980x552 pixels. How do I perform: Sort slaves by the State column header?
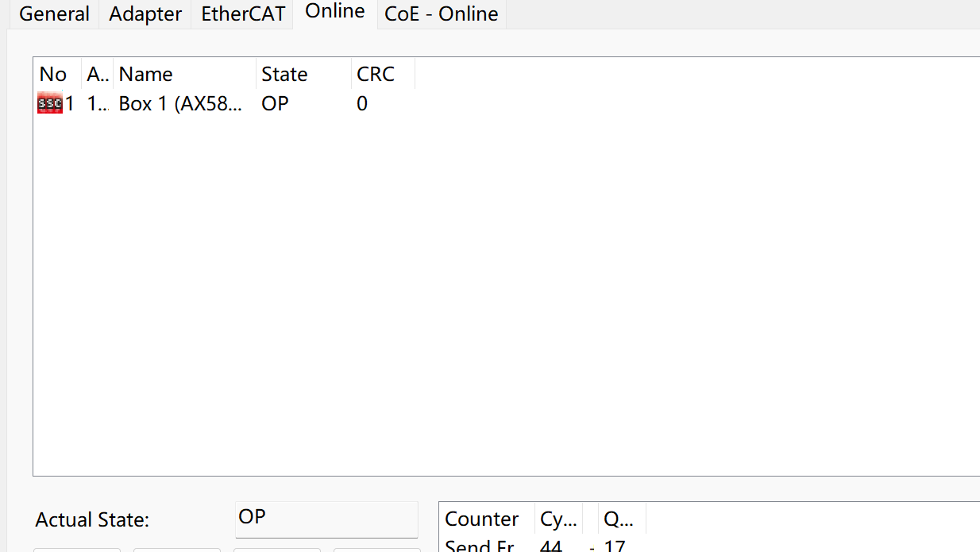(x=285, y=74)
